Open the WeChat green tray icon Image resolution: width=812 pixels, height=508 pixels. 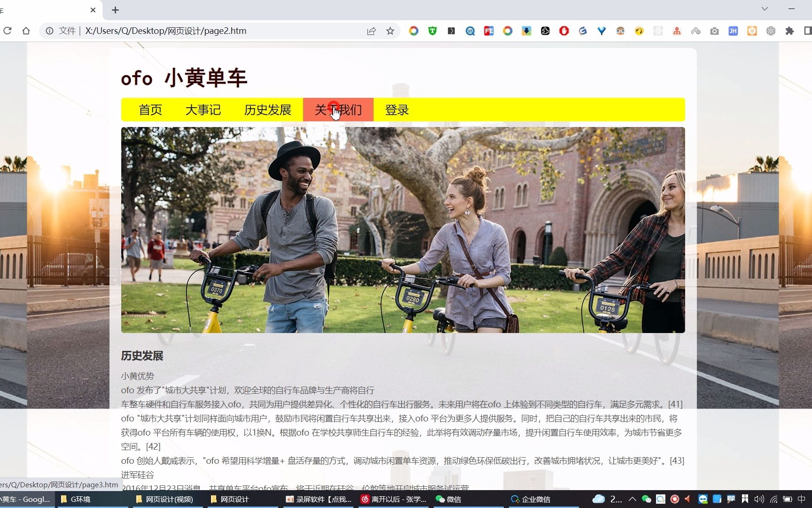point(647,499)
